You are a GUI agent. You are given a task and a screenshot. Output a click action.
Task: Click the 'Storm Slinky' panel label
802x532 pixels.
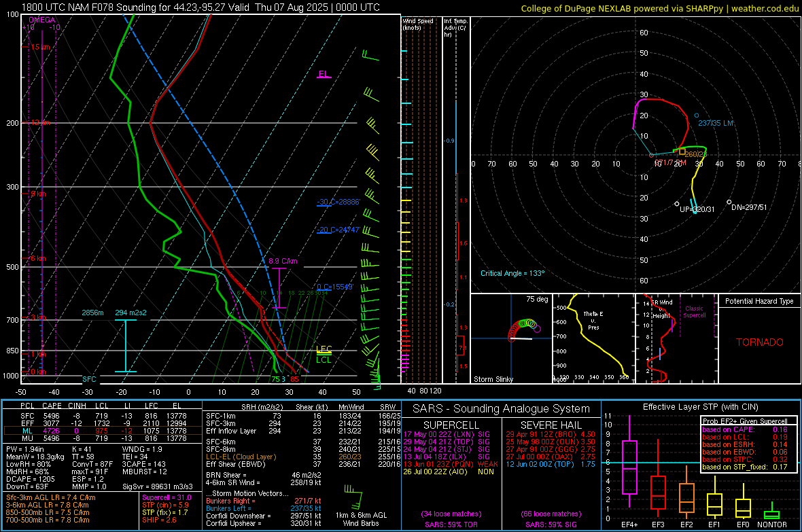(x=493, y=379)
